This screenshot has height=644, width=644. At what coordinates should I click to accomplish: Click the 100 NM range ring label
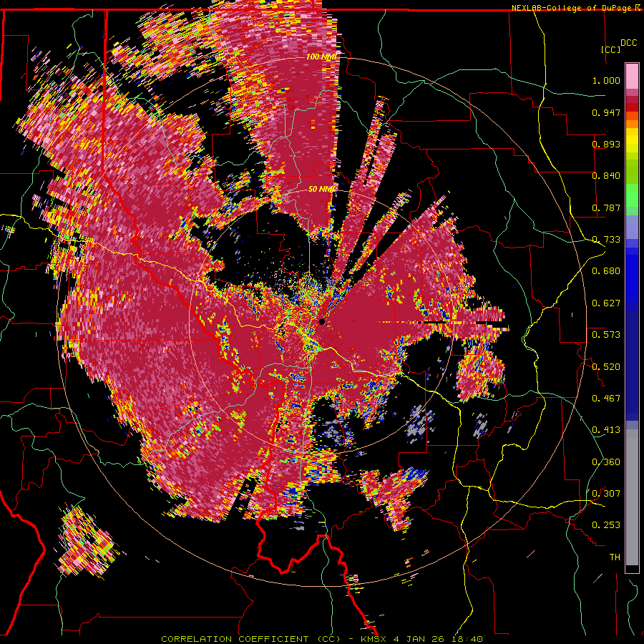point(321,57)
